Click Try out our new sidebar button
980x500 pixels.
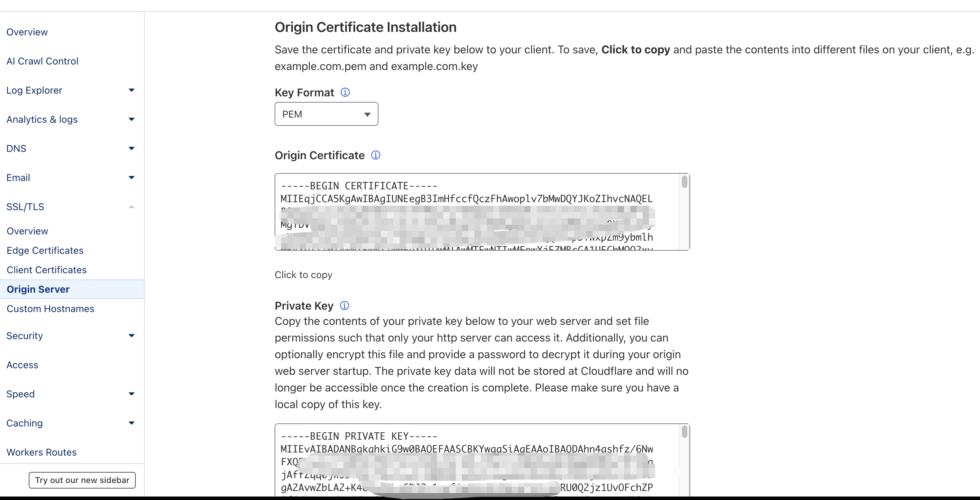[82, 480]
